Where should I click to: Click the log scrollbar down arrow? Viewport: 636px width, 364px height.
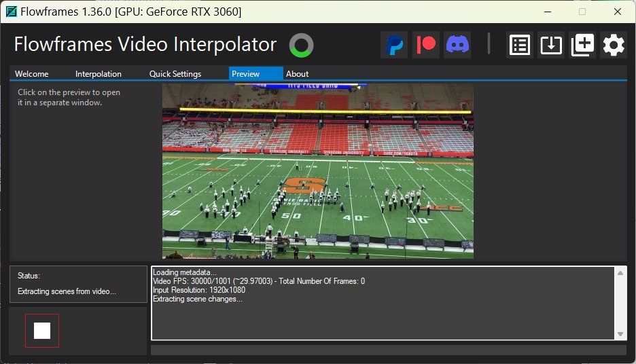click(620, 334)
